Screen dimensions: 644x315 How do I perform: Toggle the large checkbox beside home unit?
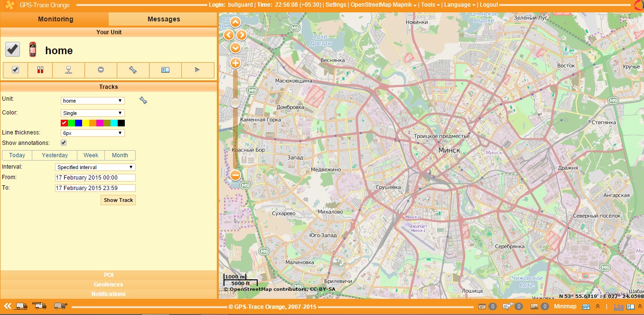click(x=12, y=49)
